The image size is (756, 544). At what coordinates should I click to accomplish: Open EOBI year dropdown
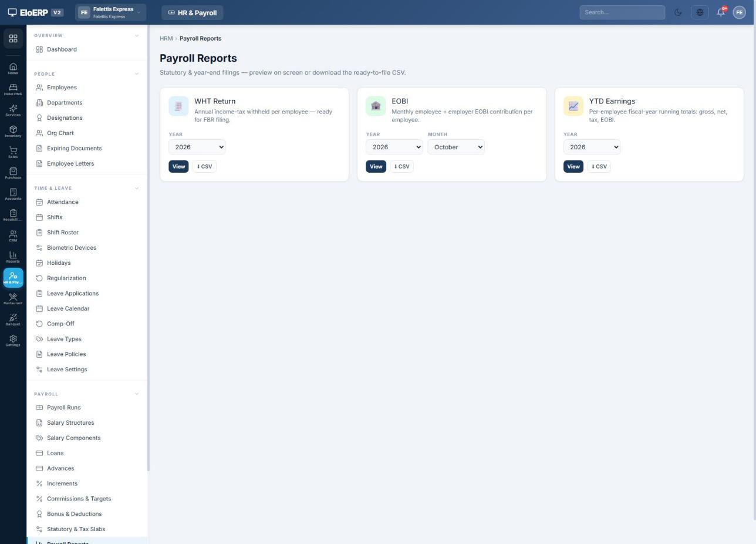[394, 147]
